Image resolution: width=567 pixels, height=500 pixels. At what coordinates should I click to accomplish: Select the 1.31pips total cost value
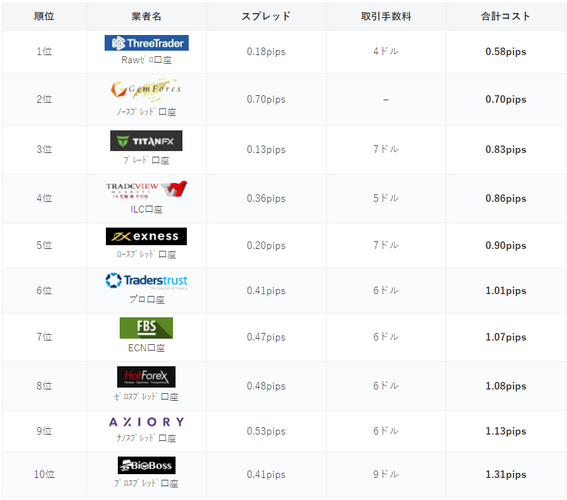coord(506,474)
